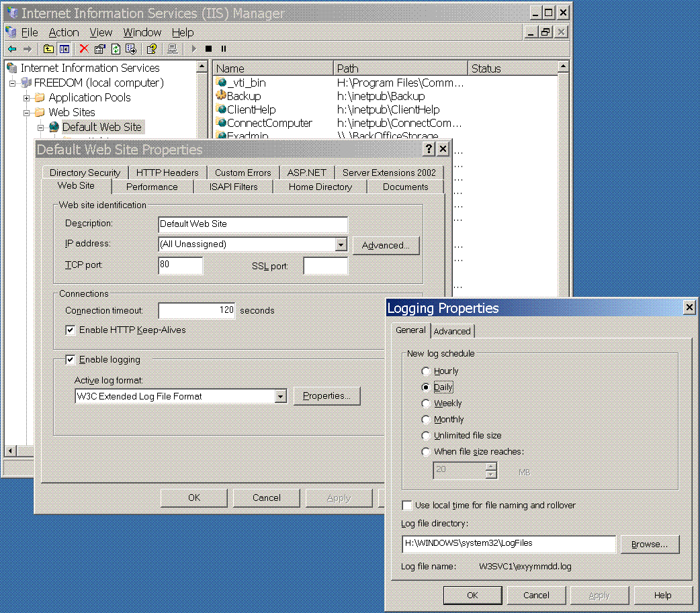
Task: Click the Web Sites folder icon
Action: 40,112
